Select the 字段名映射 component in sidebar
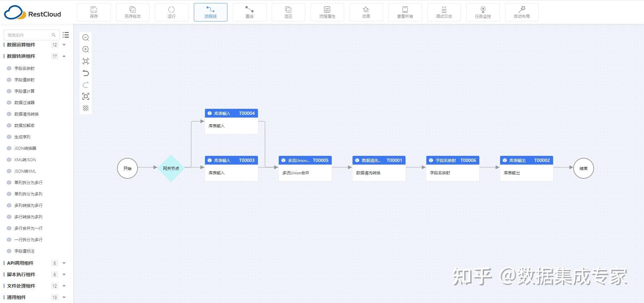Viewport: 644px width, 303px height. 24,68
